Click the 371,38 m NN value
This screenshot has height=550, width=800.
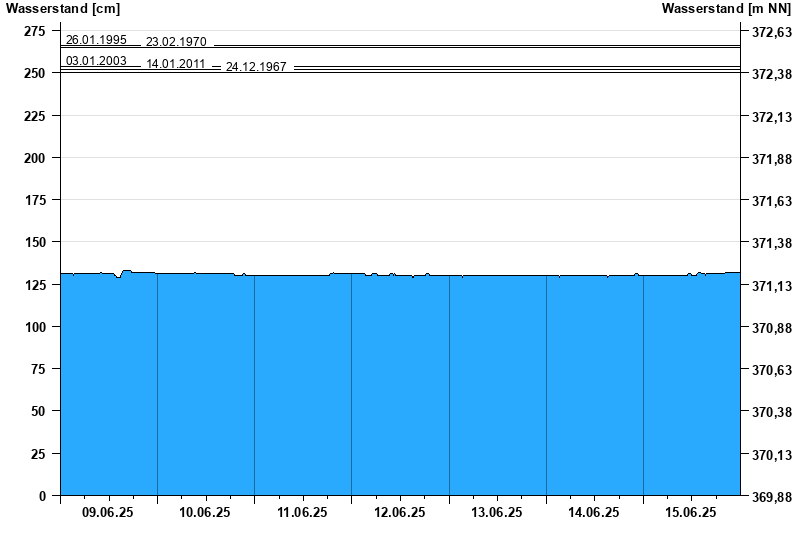click(x=772, y=243)
